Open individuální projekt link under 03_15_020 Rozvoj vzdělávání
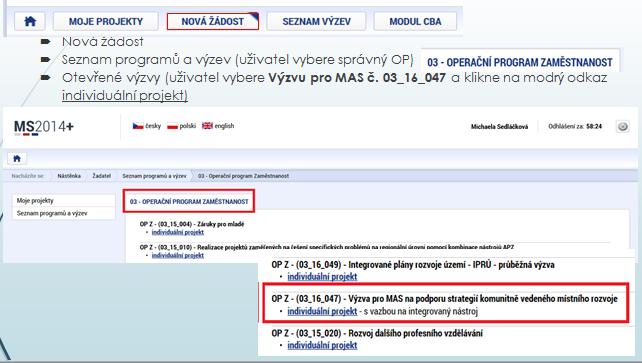 [322, 345]
